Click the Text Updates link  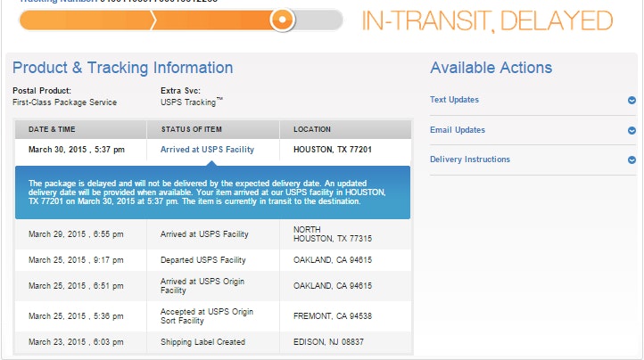(454, 100)
